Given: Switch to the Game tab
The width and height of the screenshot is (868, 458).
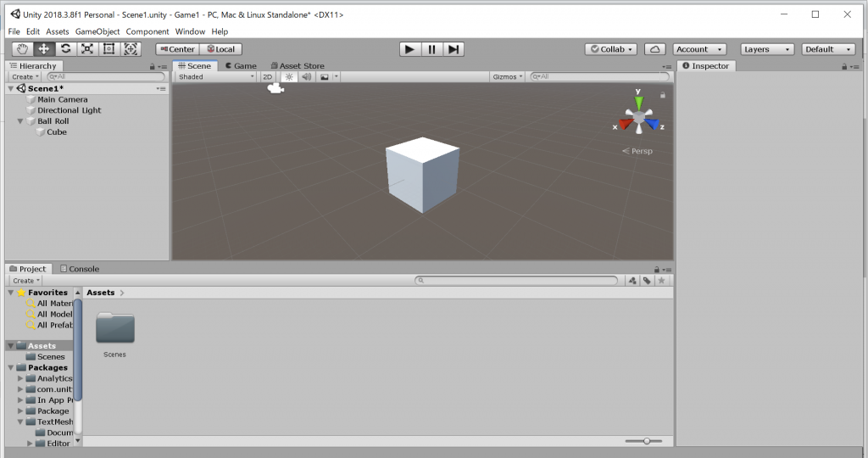Looking at the screenshot, I should click(x=241, y=65).
